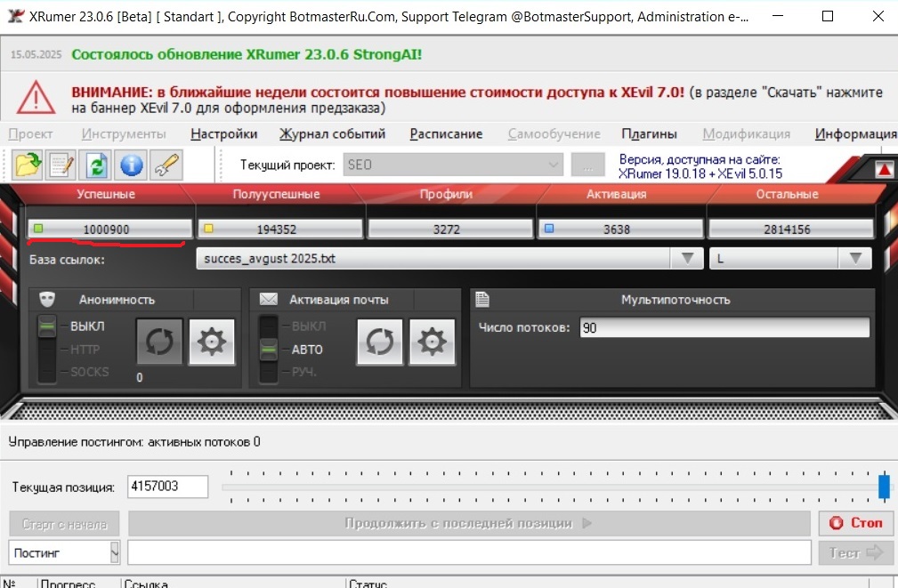
Task: Set anonymity switch to ВЫКЛ
Action: [87, 326]
